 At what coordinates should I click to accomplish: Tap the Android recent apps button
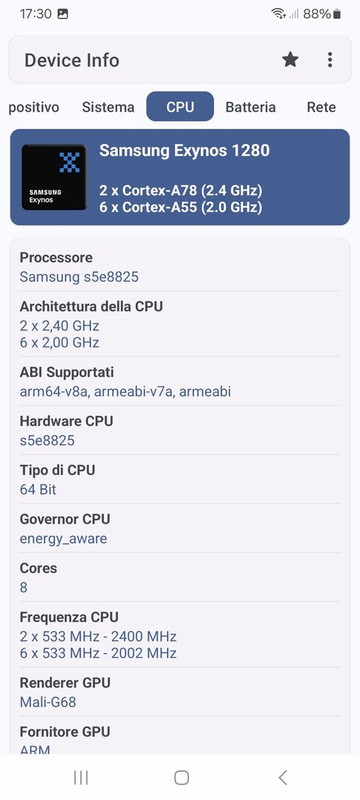pos(81,778)
